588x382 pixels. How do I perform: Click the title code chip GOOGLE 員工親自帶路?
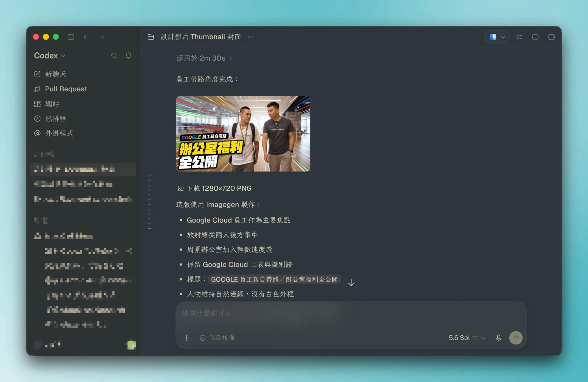274,280
